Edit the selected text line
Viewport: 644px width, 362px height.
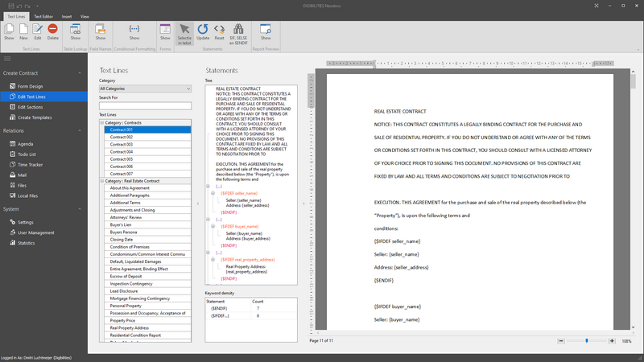pos(37,31)
